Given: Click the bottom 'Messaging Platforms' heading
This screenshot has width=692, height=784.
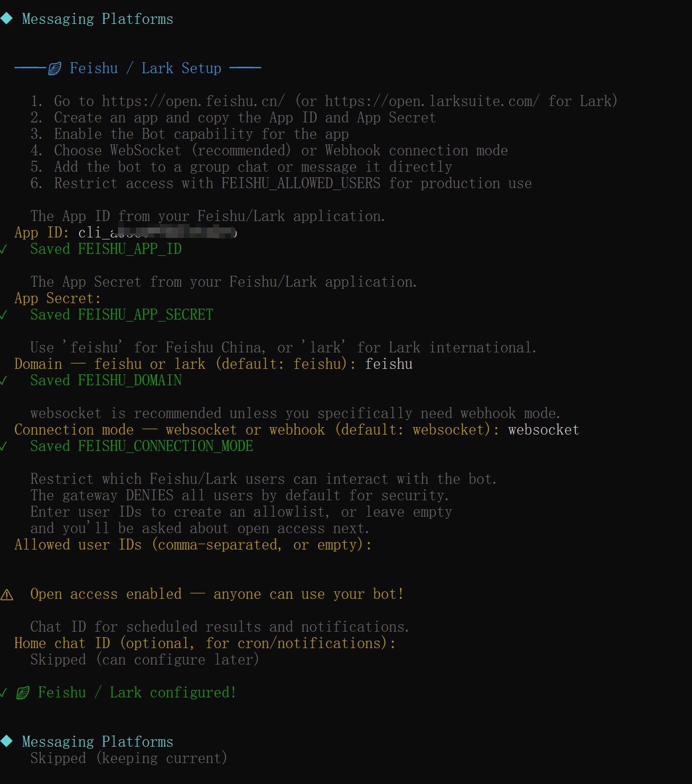Looking at the screenshot, I should 98,742.
